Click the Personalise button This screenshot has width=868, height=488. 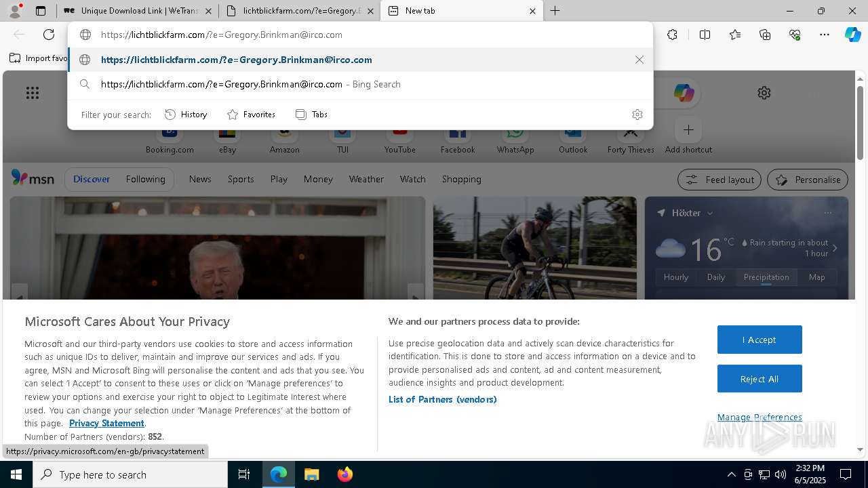coord(808,180)
